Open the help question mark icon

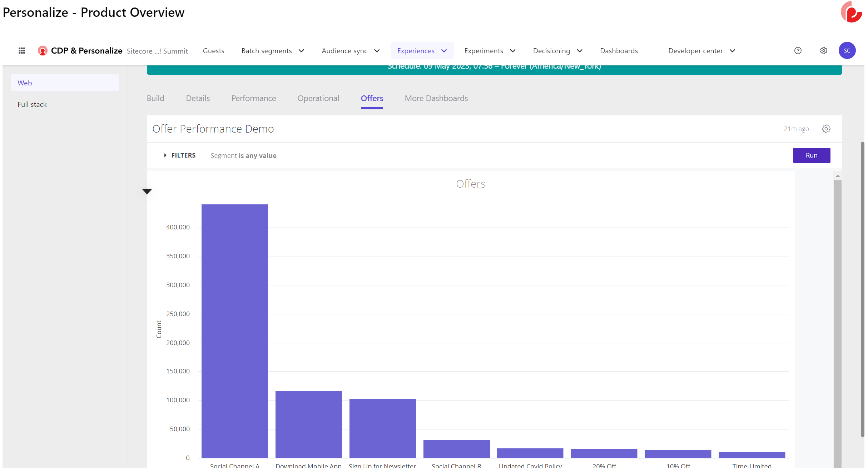798,51
